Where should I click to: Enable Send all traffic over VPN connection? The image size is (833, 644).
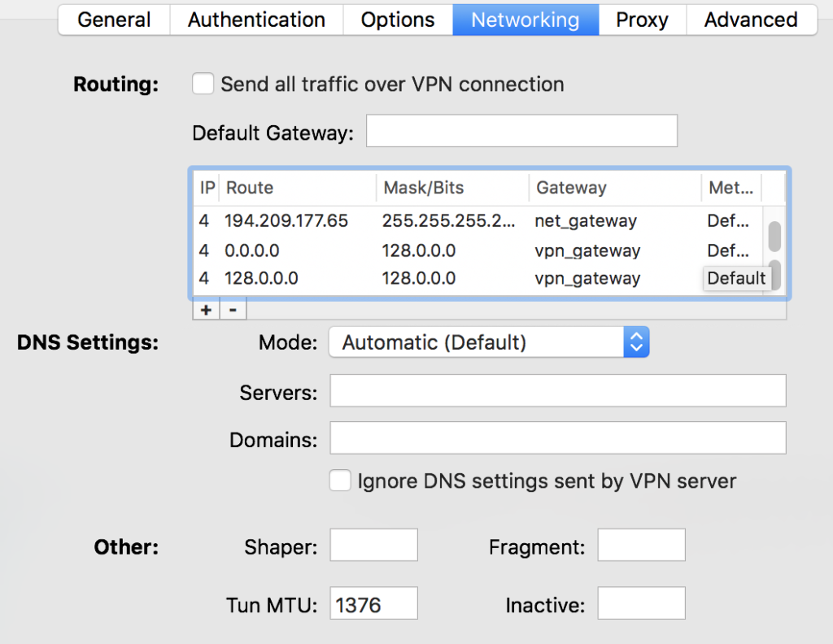(x=202, y=83)
